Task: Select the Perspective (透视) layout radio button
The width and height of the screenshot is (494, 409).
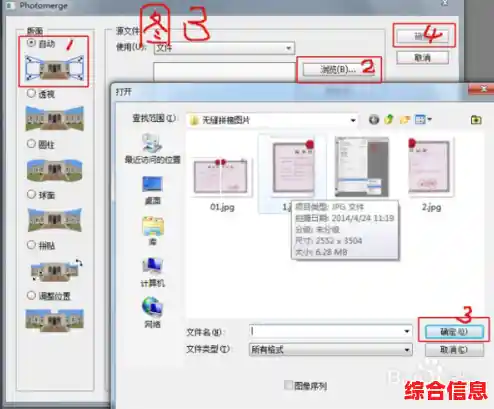Action: (x=31, y=94)
